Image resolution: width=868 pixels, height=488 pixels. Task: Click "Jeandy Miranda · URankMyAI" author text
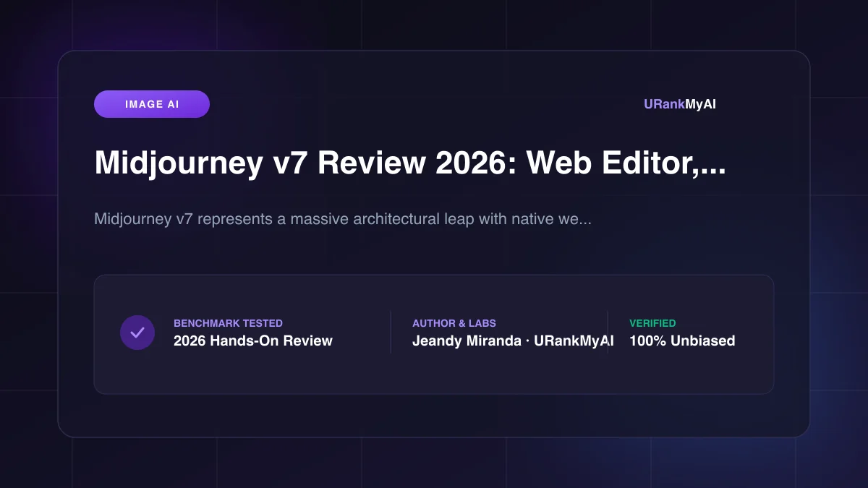[x=513, y=341]
